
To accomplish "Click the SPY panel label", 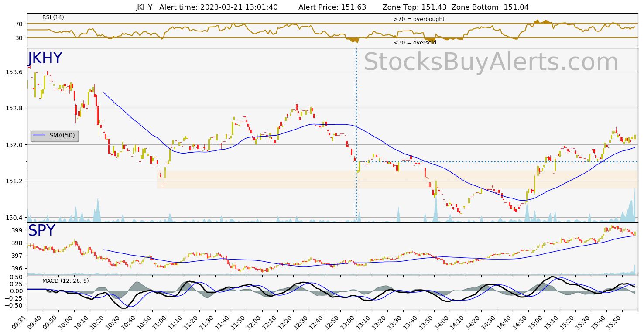I will click(41, 231).
